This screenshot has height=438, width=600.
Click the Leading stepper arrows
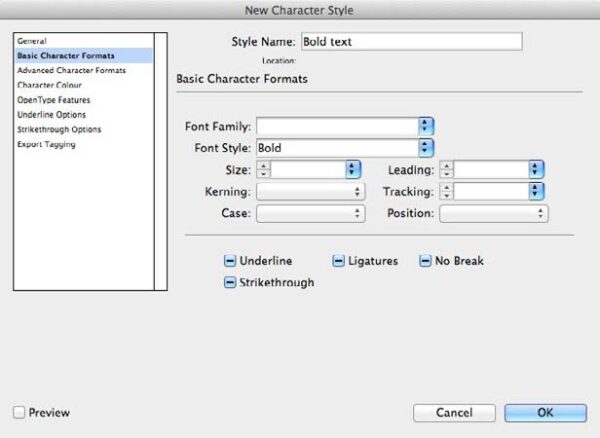click(447, 170)
